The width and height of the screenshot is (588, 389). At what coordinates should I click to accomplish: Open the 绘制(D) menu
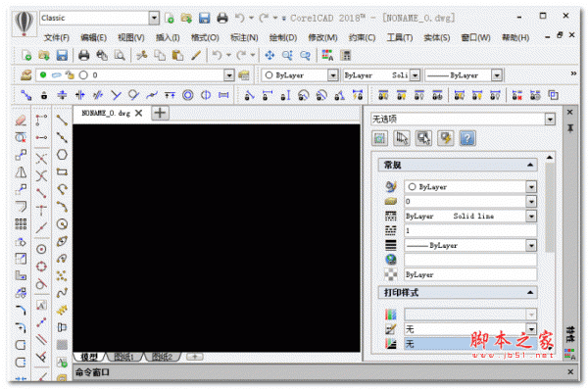pyautogui.click(x=283, y=37)
